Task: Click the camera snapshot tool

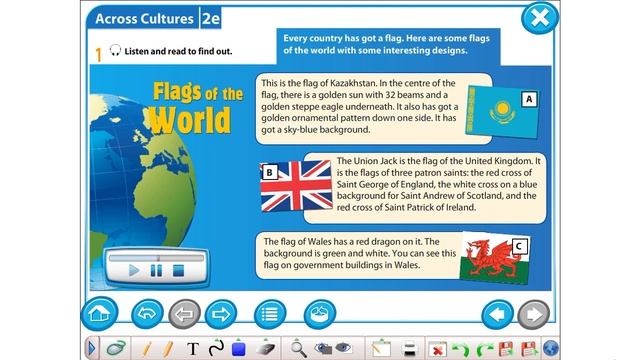Action: click(323, 349)
